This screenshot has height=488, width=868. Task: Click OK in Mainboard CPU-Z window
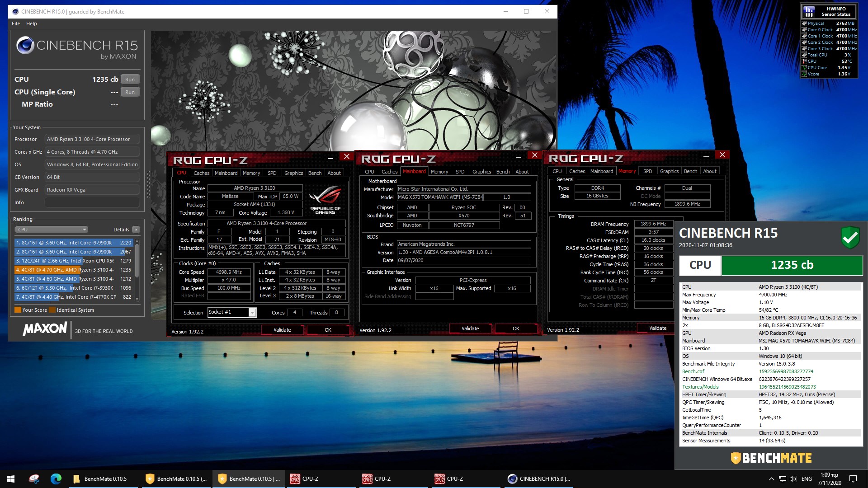coord(516,328)
